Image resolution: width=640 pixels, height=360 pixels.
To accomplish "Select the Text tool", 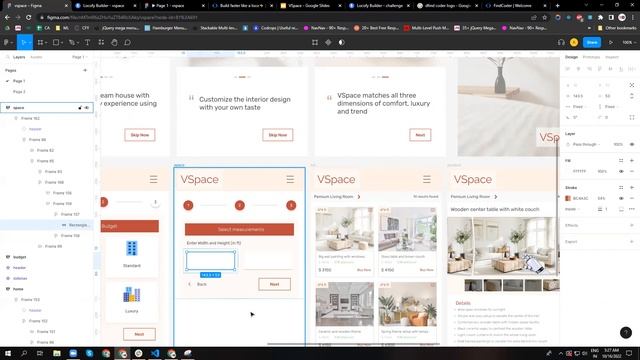I will click(x=87, y=42).
